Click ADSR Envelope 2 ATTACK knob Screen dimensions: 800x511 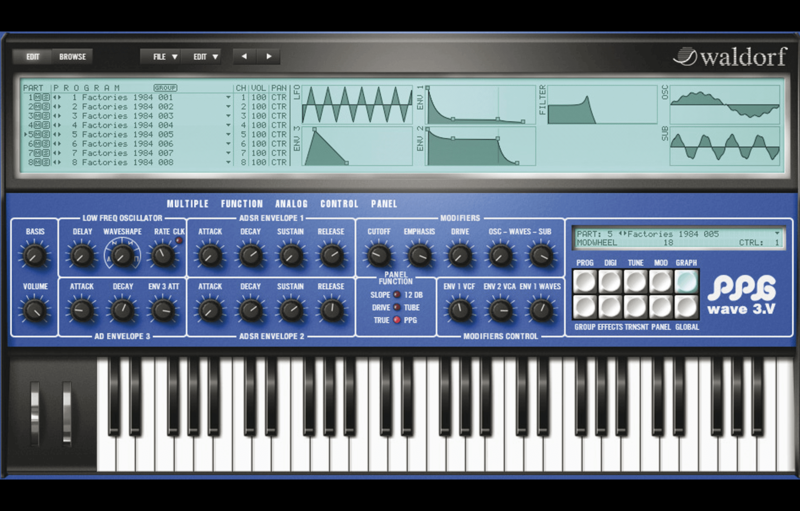pos(210,310)
